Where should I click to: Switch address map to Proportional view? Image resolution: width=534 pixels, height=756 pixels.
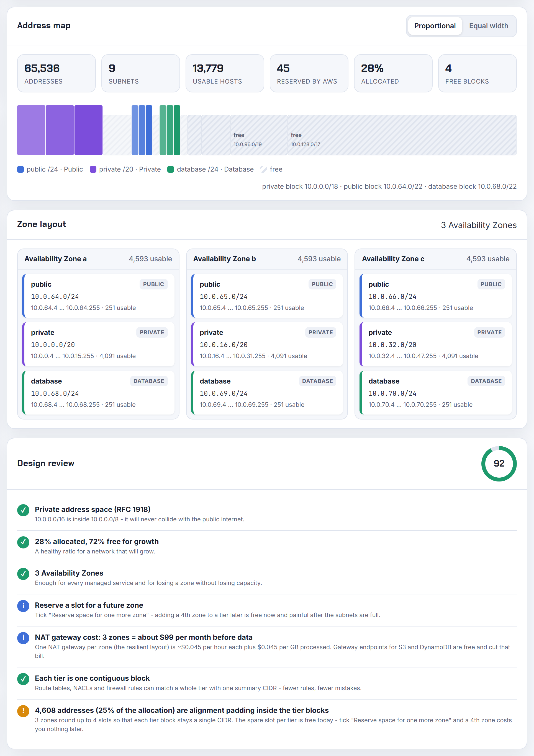click(x=435, y=26)
